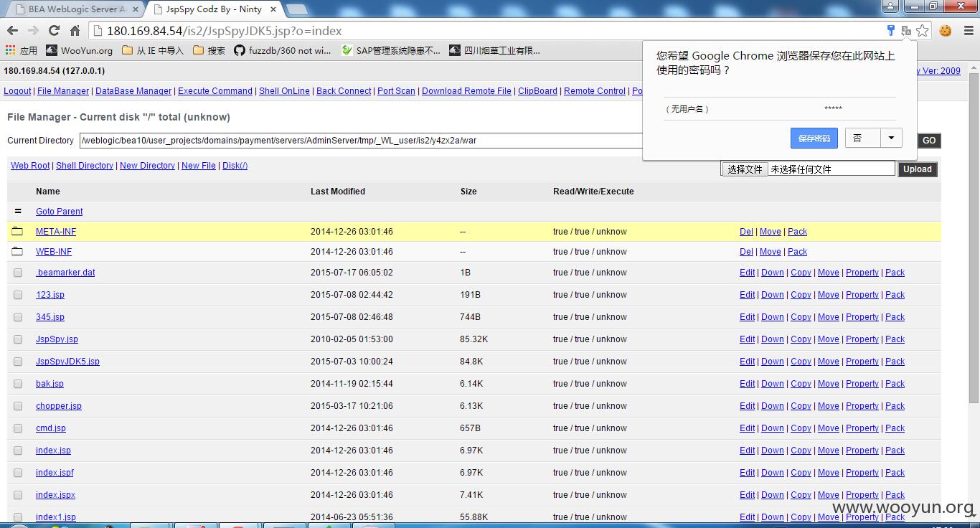Open the browser home page icon

pos(75,31)
